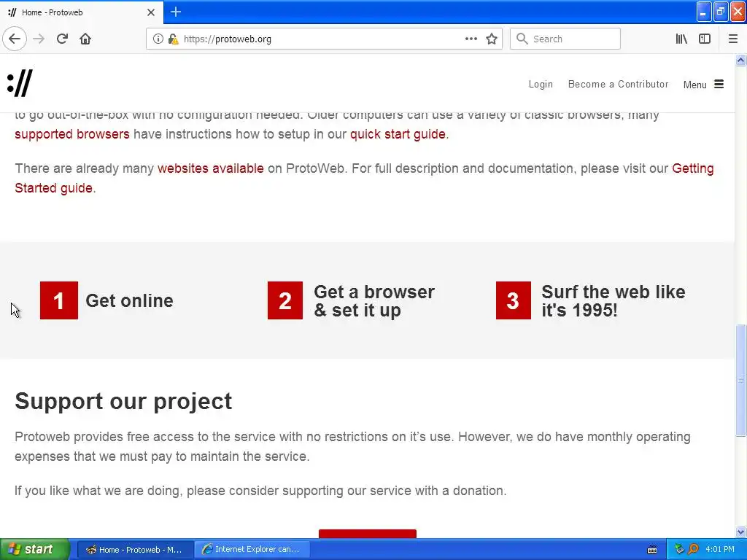Image resolution: width=747 pixels, height=560 pixels.
Task: Open the Library icon in toolbar
Action: coord(681,39)
